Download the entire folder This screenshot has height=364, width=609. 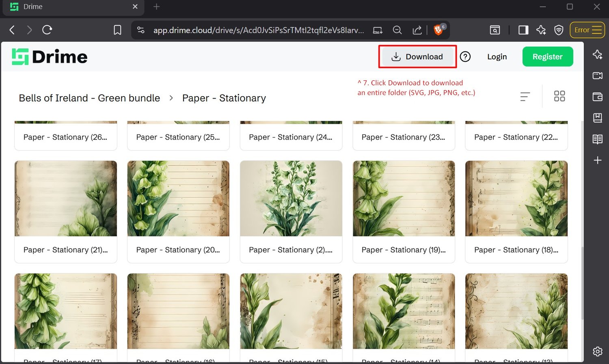pyautogui.click(x=417, y=57)
